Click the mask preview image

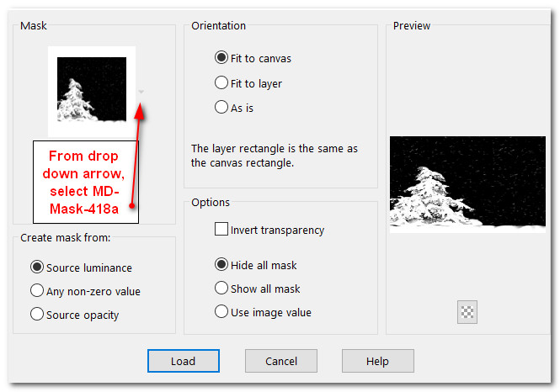[x=468, y=183]
